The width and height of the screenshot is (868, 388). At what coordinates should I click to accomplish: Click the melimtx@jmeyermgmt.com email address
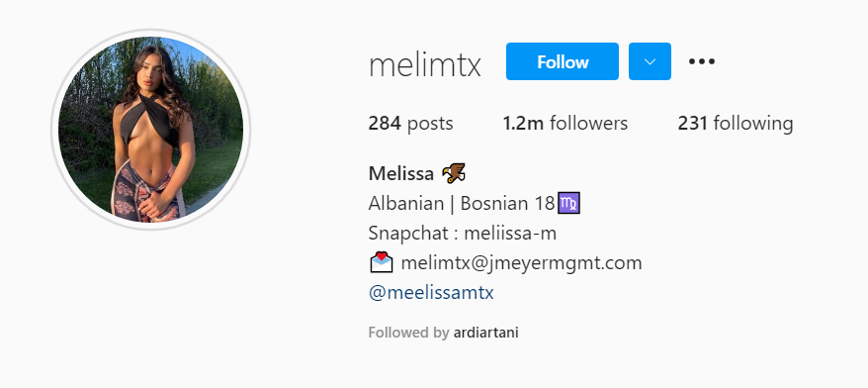pyautogui.click(x=521, y=262)
